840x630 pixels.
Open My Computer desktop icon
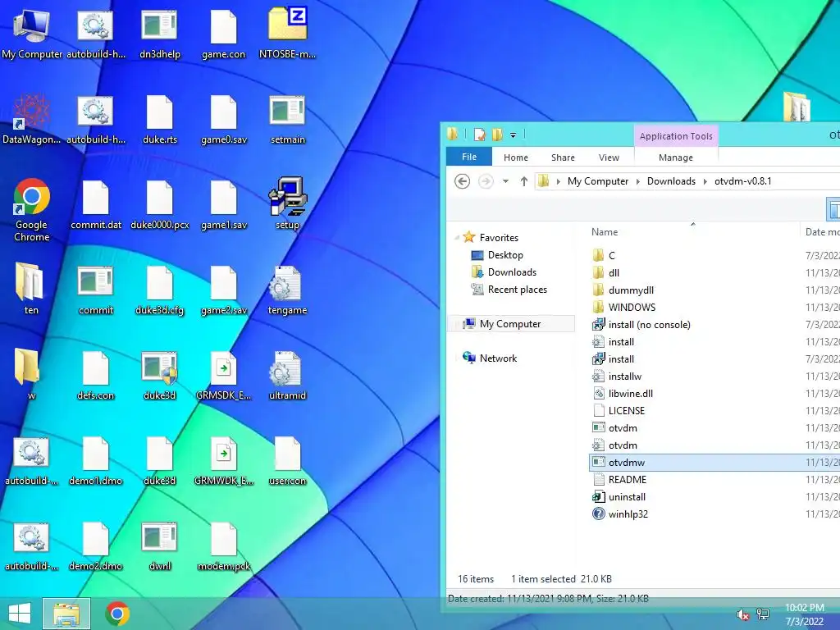click(32, 31)
